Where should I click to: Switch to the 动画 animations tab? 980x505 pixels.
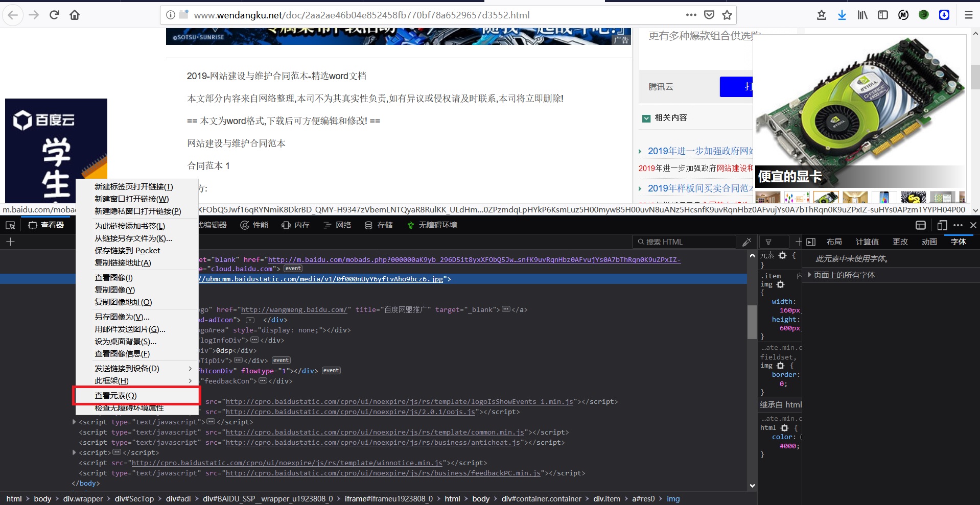(x=929, y=242)
